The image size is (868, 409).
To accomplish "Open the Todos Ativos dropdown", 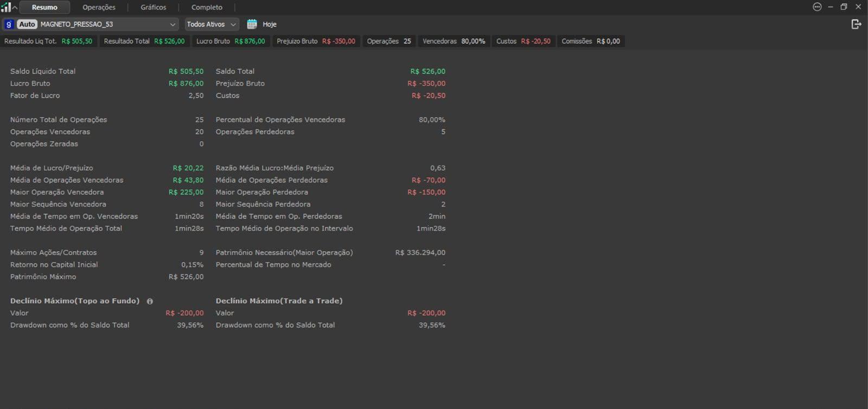I will click(212, 24).
